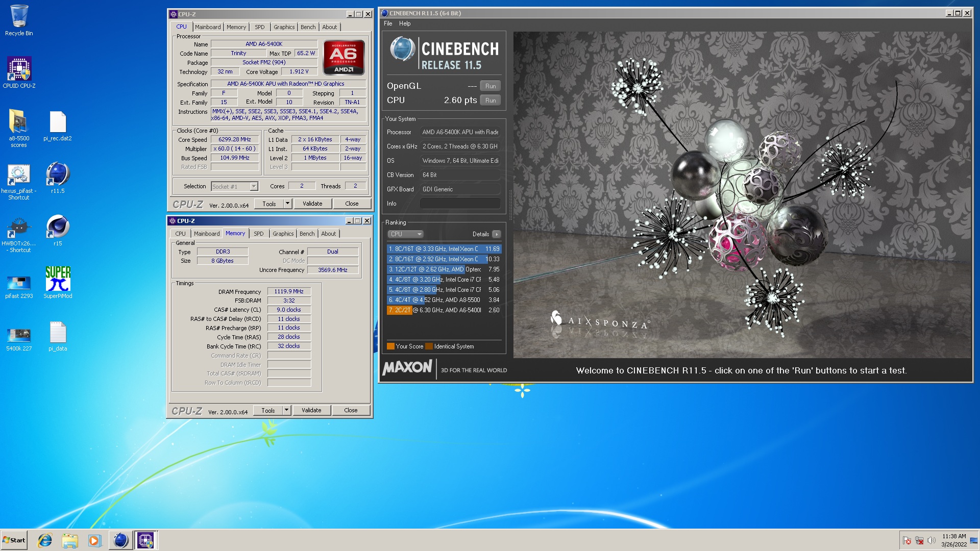Select ranking row 4 scoring 5.48
Viewport: 980px width, 551px height.
point(444,280)
